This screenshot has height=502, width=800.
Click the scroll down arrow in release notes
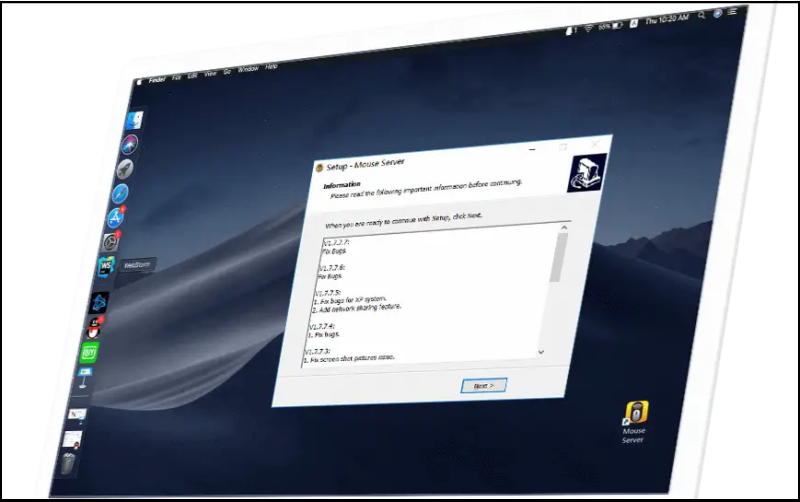(x=541, y=352)
